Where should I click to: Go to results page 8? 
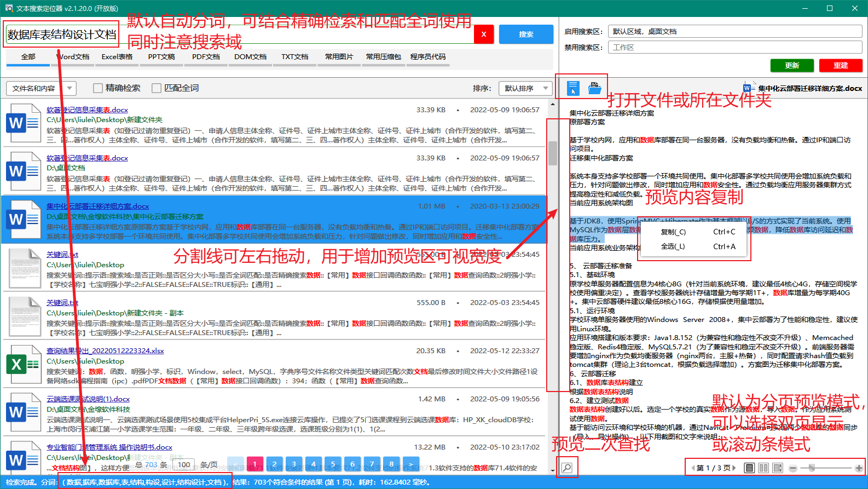pos(391,464)
